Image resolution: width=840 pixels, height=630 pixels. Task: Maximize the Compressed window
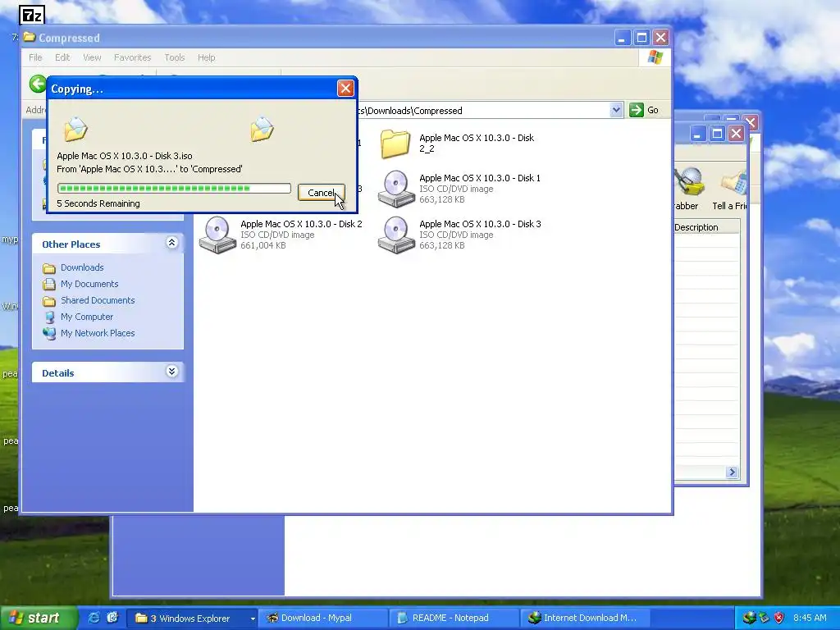(641, 38)
